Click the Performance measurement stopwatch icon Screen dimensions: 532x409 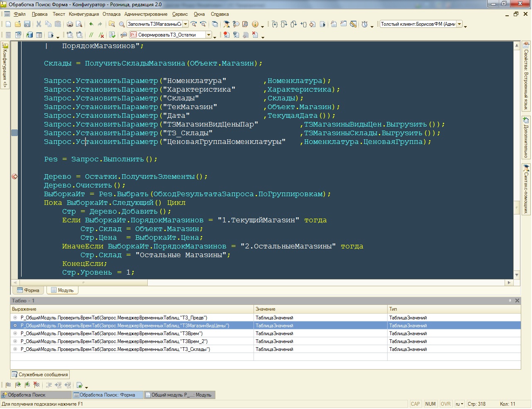364,24
